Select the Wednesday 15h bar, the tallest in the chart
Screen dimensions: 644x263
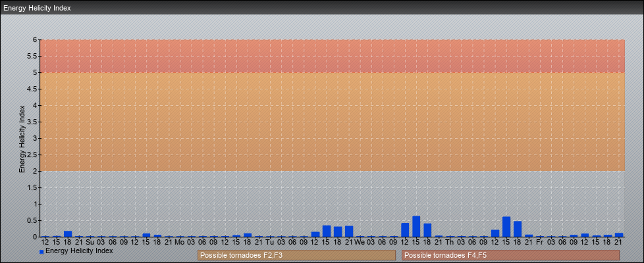(x=416, y=226)
